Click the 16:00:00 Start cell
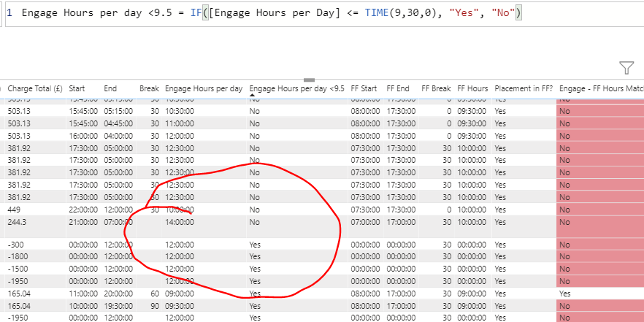This screenshot has width=644, height=322. [83, 136]
